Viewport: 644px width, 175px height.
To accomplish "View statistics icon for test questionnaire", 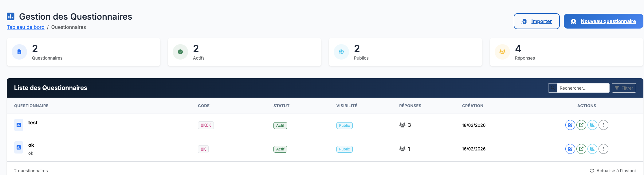I will (x=592, y=125).
